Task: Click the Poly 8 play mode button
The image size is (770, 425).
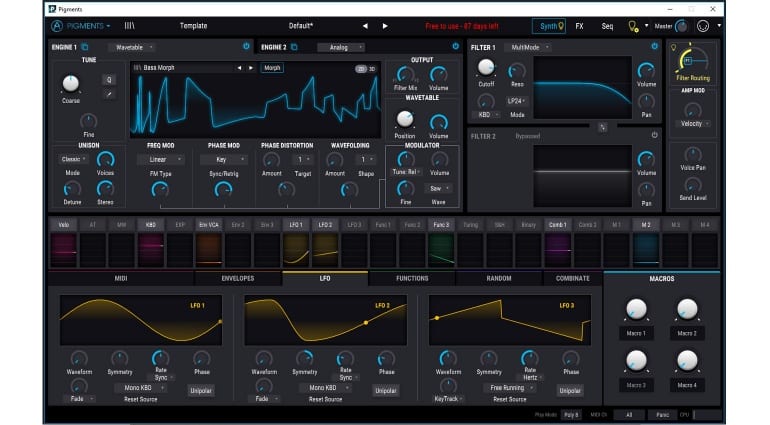Action: [571, 415]
